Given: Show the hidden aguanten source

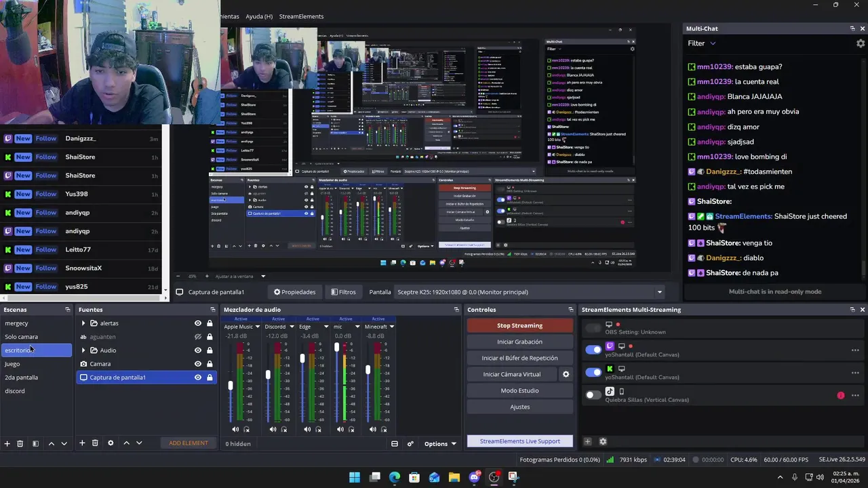Looking at the screenshot, I should coord(198,337).
